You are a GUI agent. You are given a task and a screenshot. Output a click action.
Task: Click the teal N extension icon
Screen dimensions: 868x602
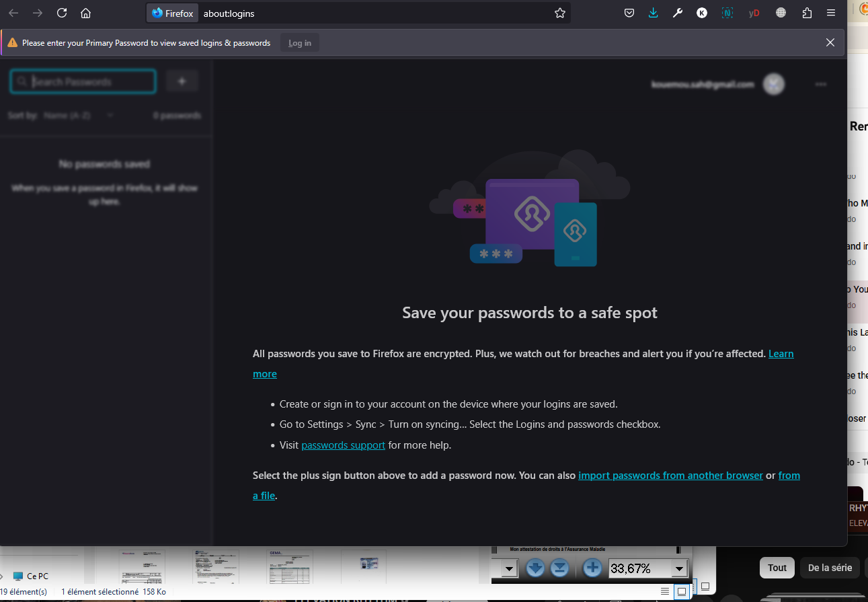727,13
